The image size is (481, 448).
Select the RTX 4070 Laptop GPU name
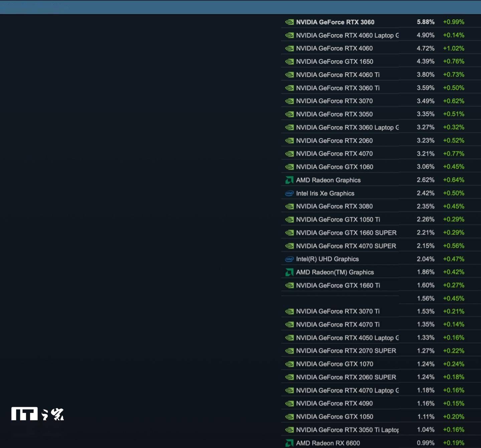[347, 390]
